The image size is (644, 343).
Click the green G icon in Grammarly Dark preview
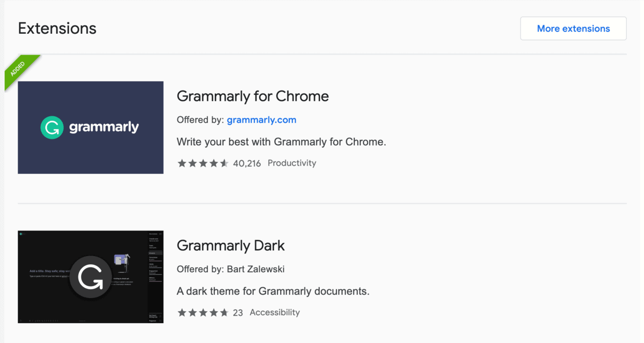90,277
